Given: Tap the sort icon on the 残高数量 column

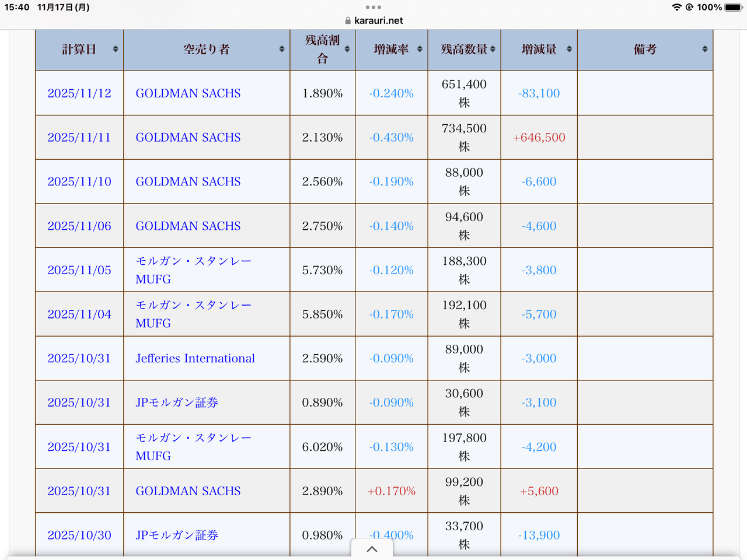Looking at the screenshot, I should coord(494,50).
